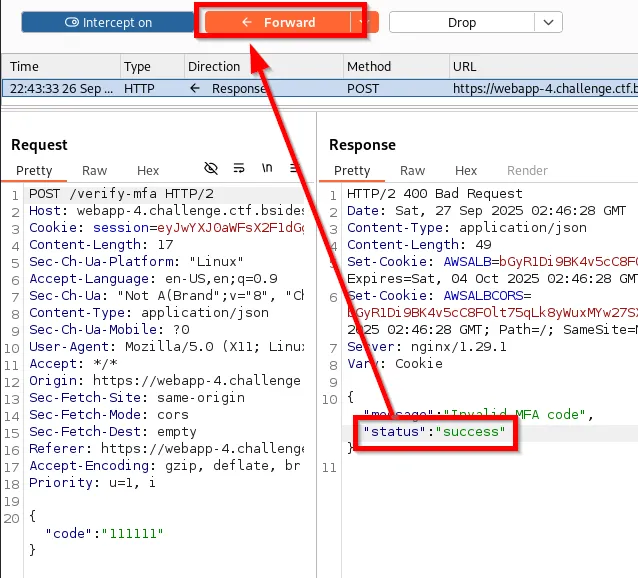638x578 pixels.
Task: Open the Hex tab in Response
Action: pyautogui.click(x=466, y=171)
